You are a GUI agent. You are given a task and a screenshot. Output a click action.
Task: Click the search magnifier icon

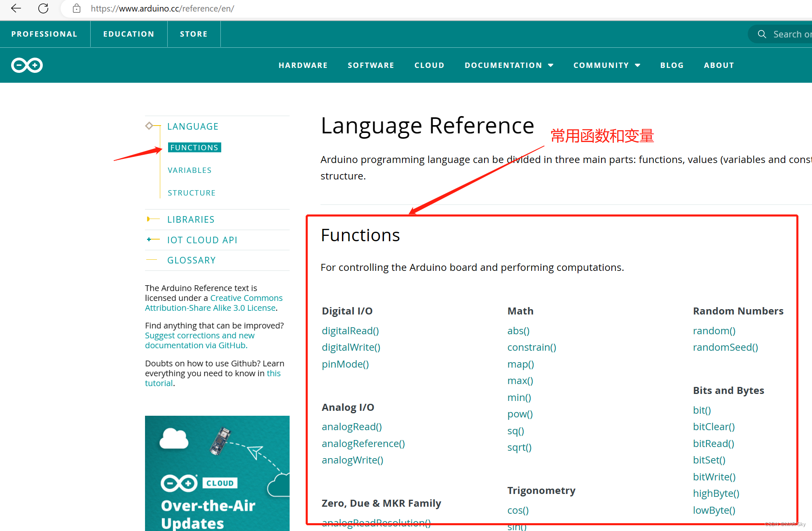pos(762,34)
